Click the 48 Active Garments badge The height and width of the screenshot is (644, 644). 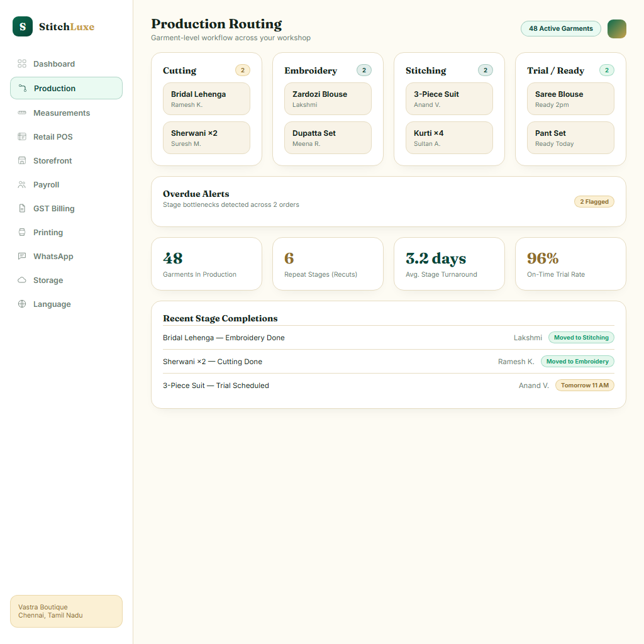point(560,29)
